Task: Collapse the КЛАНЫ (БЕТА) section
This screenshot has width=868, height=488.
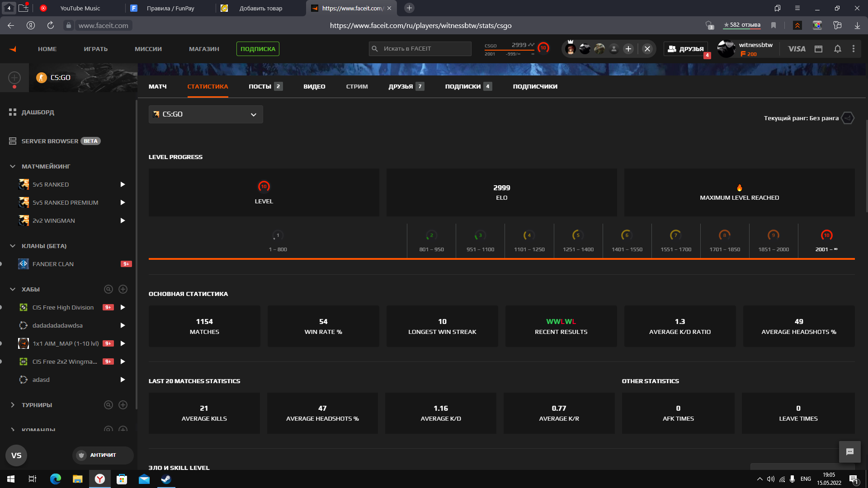Action: [13, 246]
